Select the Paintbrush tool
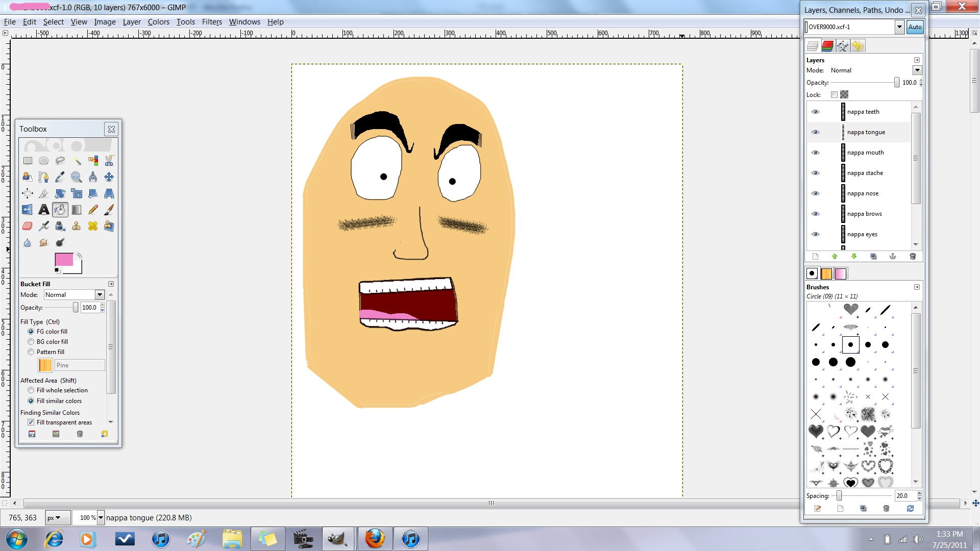 pyautogui.click(x=109, y=210)
